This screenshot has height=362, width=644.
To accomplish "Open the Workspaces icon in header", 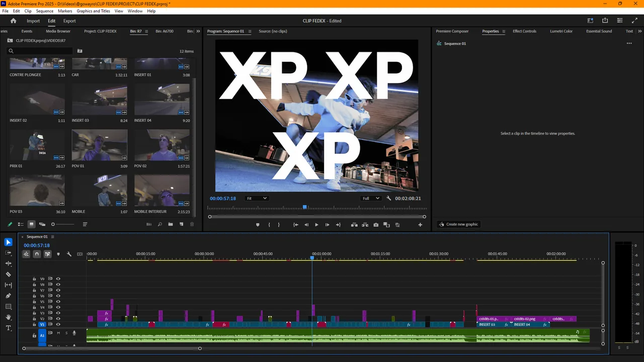I will point(590,21).
